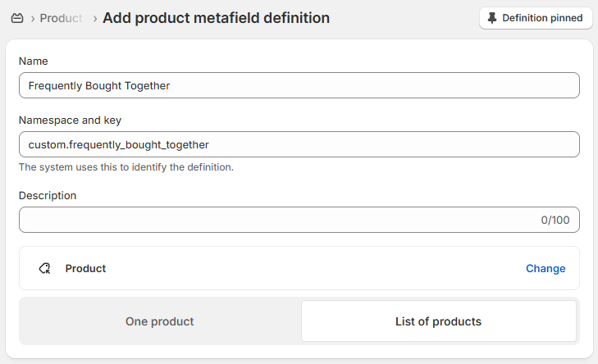Click the Namespace and key field

pyautogui.click(x=299, y=144)
